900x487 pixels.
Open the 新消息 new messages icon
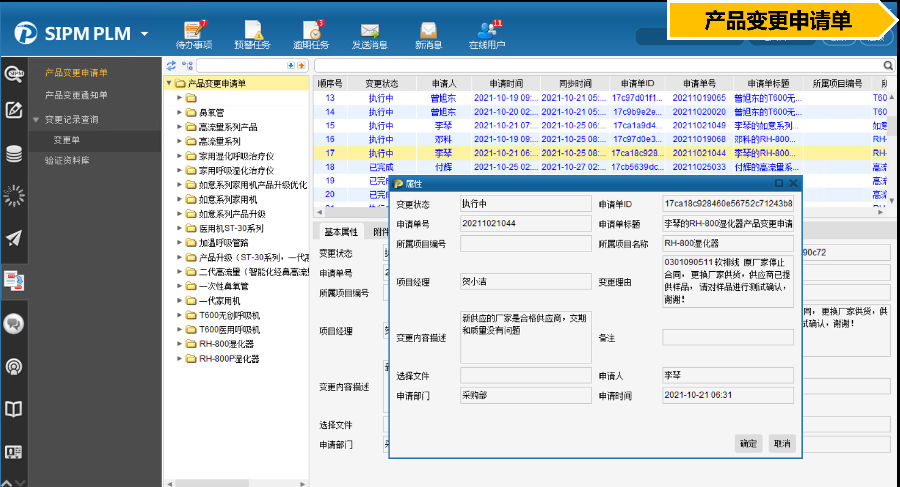428,30
